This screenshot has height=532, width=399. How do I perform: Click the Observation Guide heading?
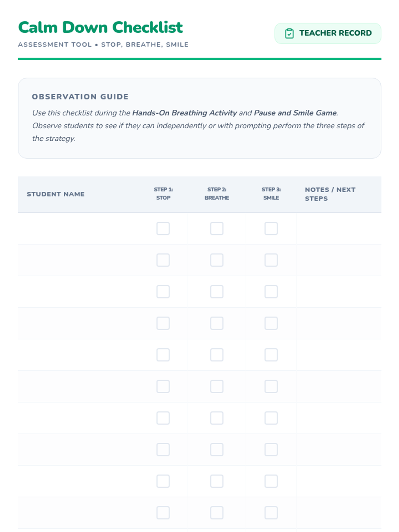pos(80,97)
